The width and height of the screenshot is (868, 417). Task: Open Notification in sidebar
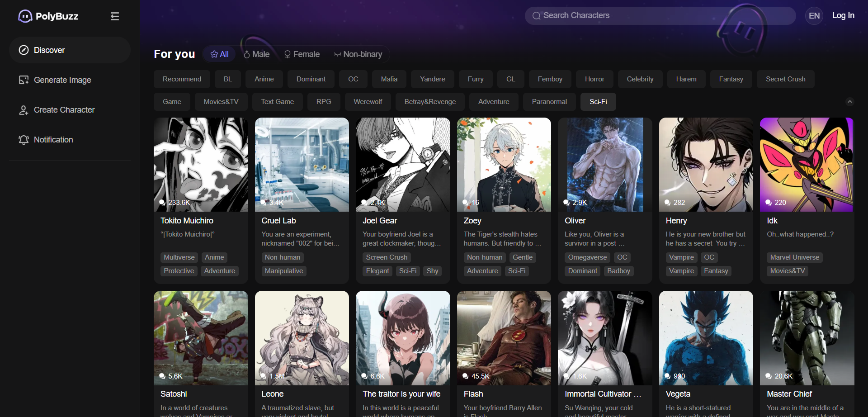click(x=70, y=140)
